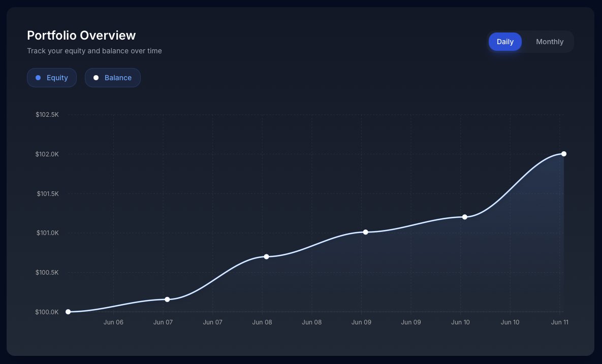The width and height of the screenshot is (602, 364).
Task: Click the $101.5K y-axis label
Action: coord(48,194)
